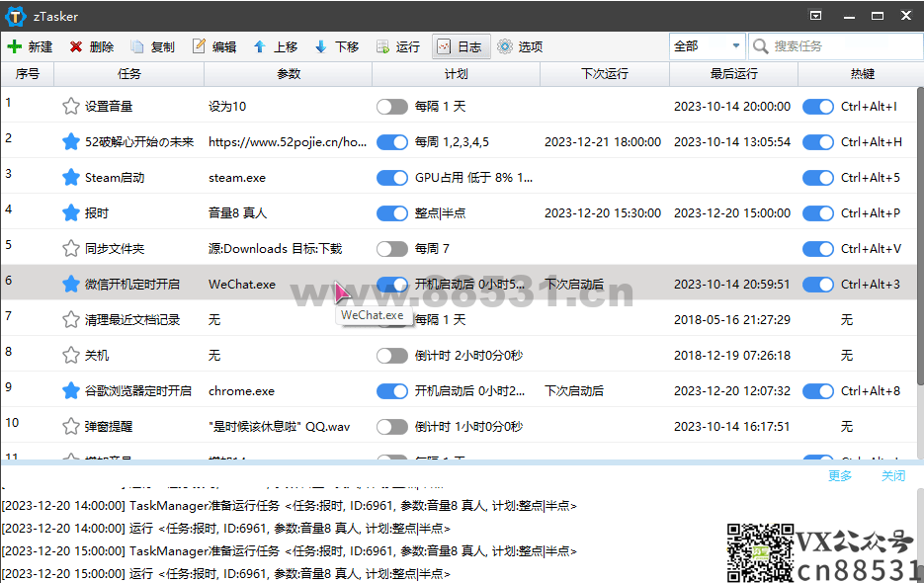The width and height of the screenshot is (924, 583).
Task: Unstar the 52破解心开始の未来 task
Action: pyautogui.click(x=71, y=141)
